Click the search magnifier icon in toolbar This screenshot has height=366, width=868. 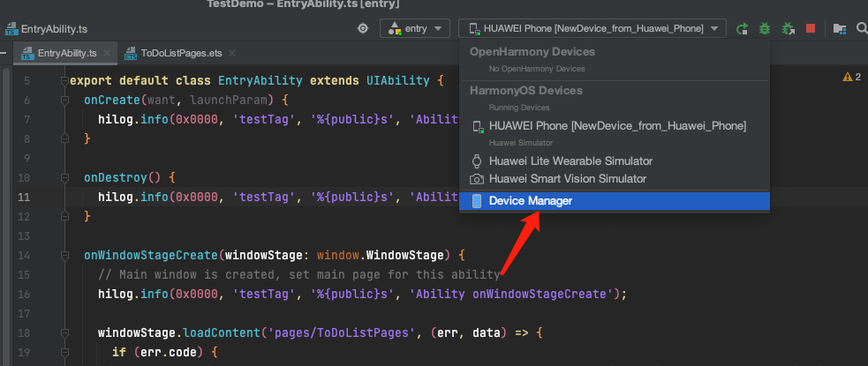[x=862, y=28]
